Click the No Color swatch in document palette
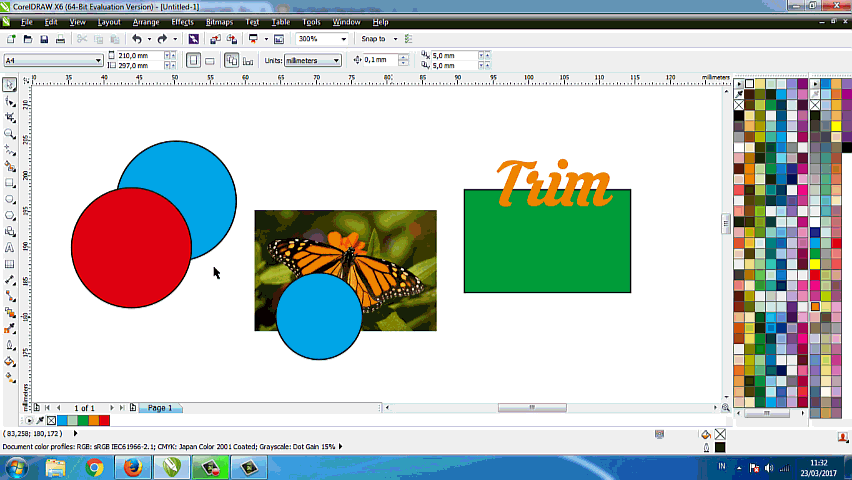852x480 pixels. pos(51,420)
